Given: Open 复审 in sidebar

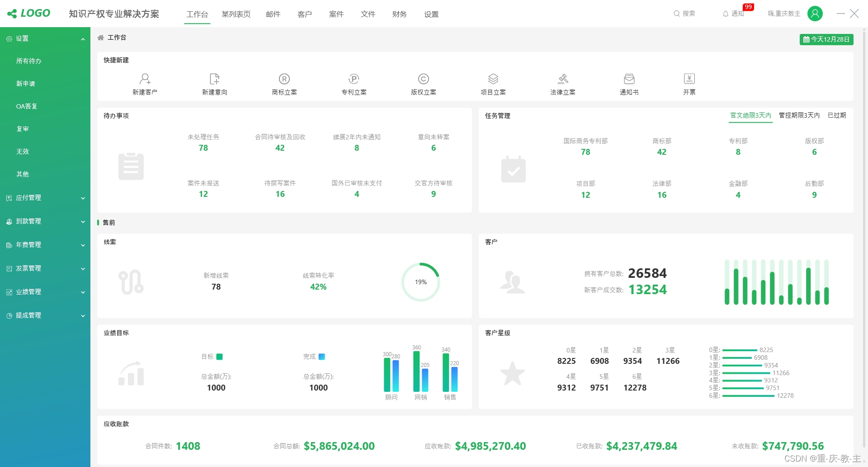Looking at the screenshot, I should click(23, 129).
